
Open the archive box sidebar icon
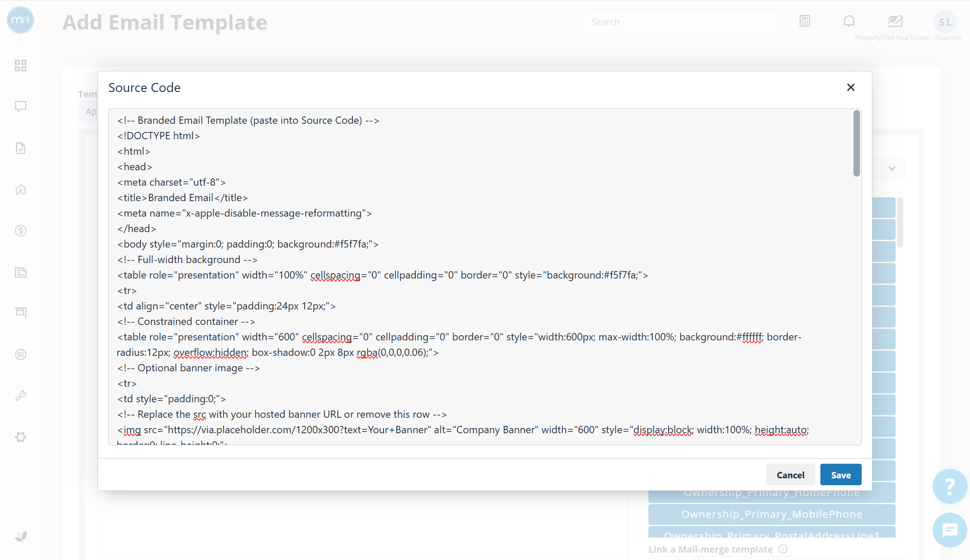click(x=21, y=312)
